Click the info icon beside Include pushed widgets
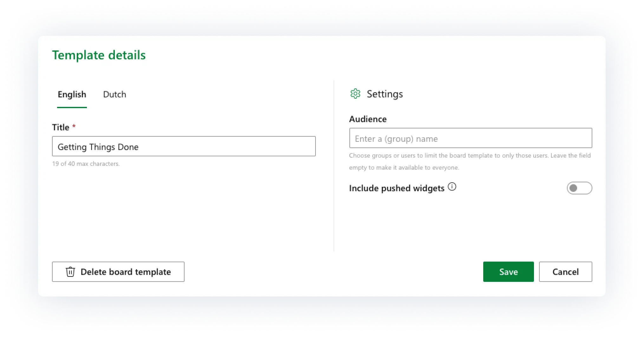 tap(452, 187)
